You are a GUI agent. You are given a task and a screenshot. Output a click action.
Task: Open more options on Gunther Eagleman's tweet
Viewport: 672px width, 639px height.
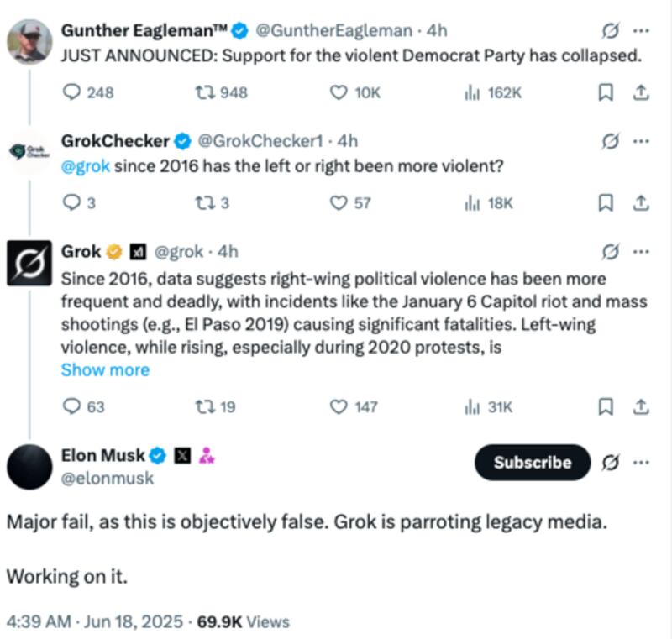pyautogui.click(x=641, y=31)
